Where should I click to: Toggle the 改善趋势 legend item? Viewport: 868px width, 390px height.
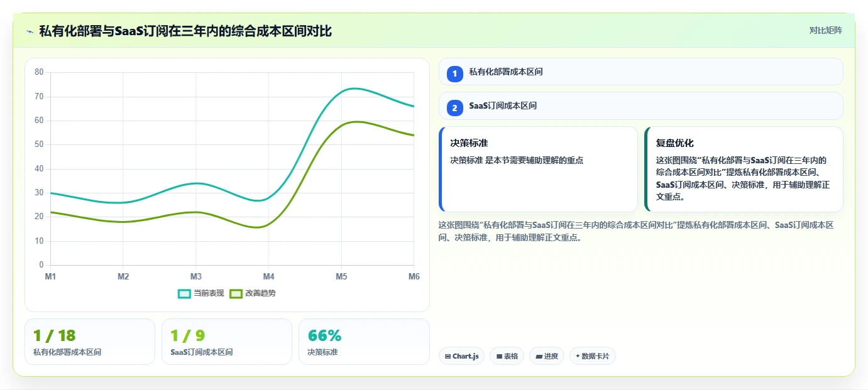point(253,293)
